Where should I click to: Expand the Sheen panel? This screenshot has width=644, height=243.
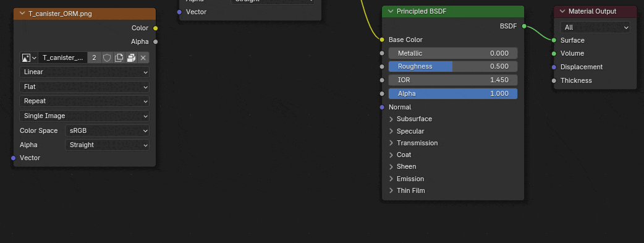[391, 166]
